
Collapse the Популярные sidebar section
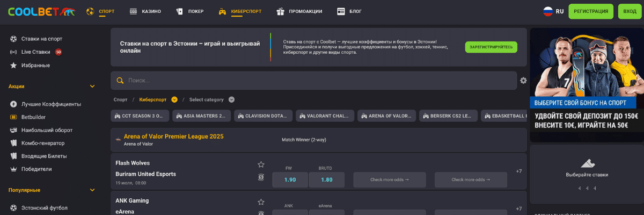coord(92,190)
